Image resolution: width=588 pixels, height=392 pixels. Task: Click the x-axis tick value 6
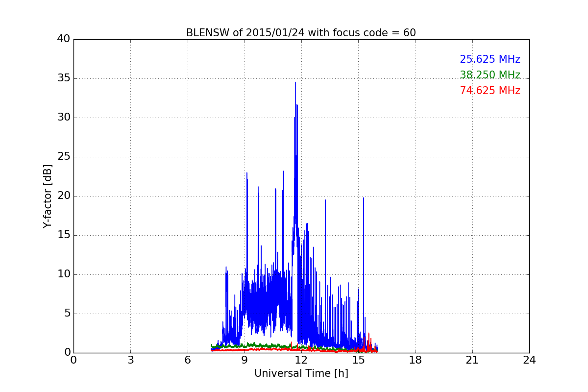click(187, 360)
